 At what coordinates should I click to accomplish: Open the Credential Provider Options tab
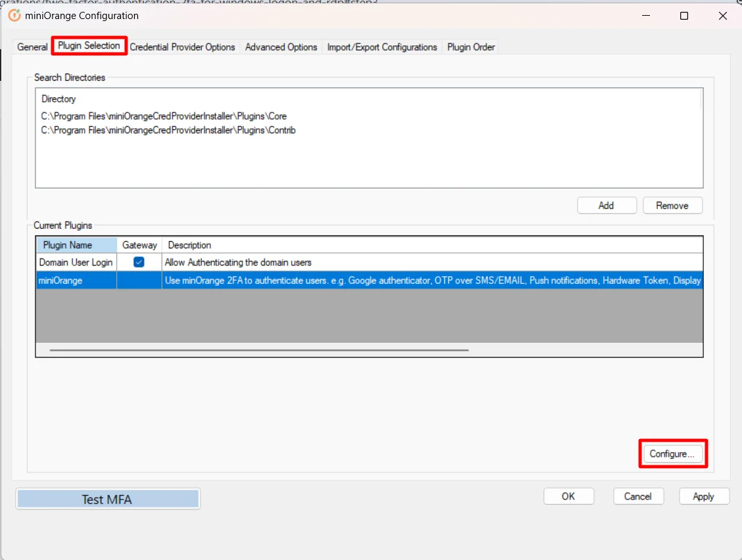(182, 47)
